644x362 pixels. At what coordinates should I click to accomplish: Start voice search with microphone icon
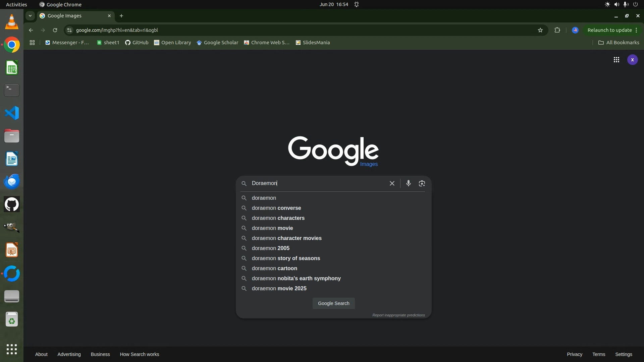pyautogui.click(x=408, y=183)
